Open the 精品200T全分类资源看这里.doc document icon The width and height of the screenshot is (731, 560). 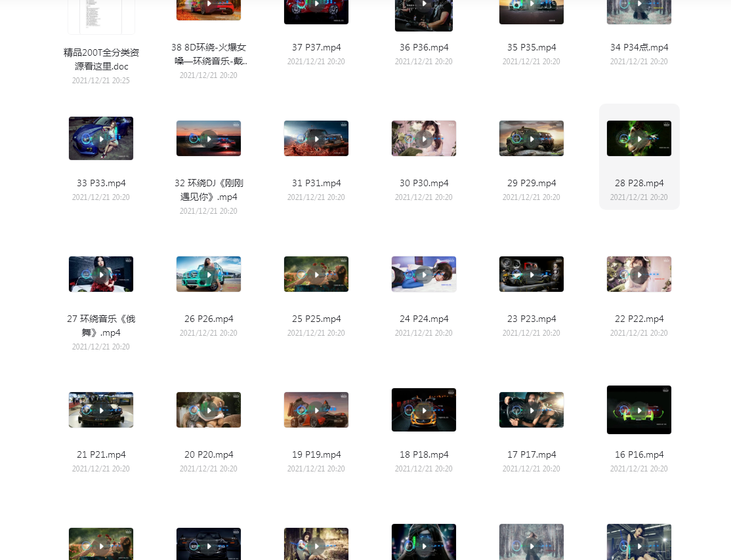[x=101, y=17]
